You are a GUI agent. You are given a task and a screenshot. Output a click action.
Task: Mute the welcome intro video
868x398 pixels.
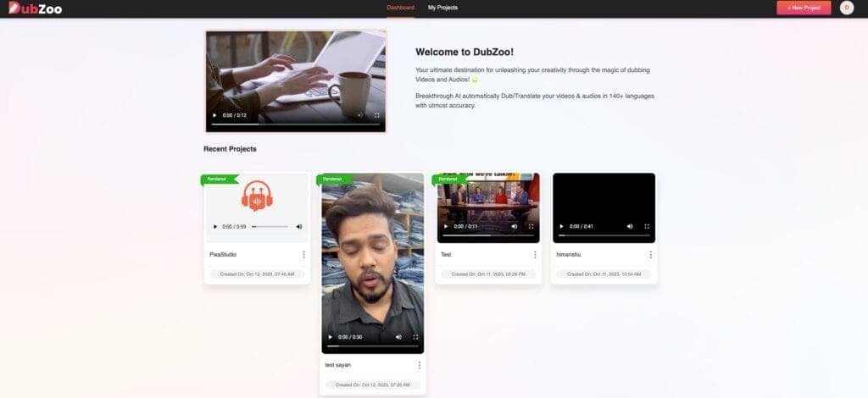point(359,115)
